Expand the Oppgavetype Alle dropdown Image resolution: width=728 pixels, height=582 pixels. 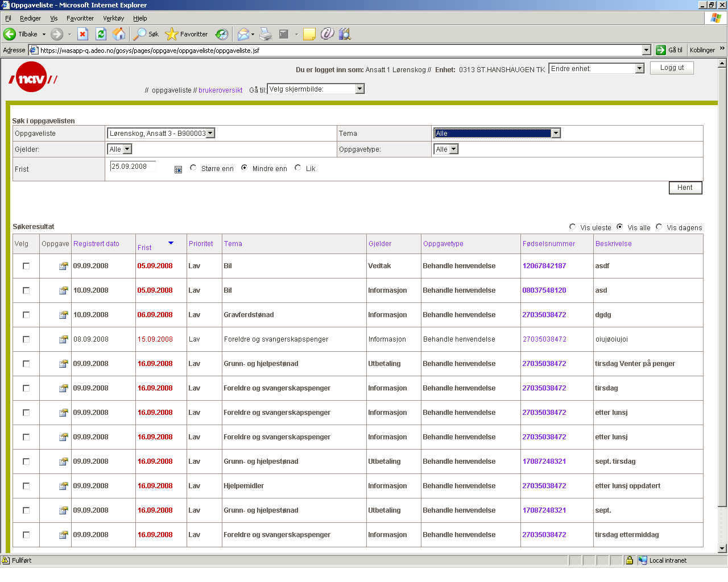[x=446, y=149]
